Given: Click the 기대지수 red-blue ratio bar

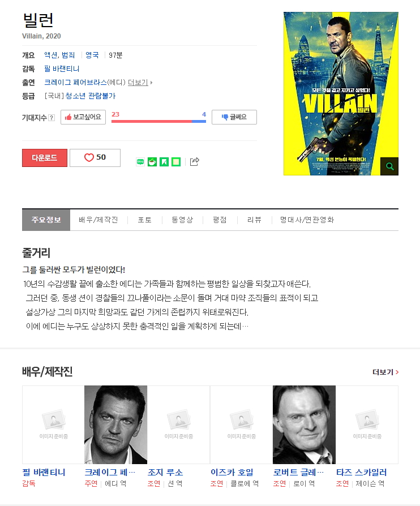Looking at the screenshot, I should [158, 121].
